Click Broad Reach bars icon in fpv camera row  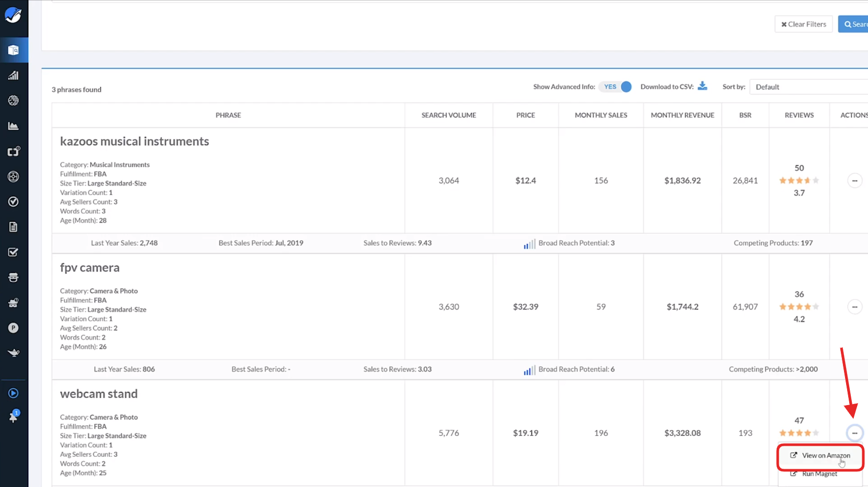click(529, 370)
